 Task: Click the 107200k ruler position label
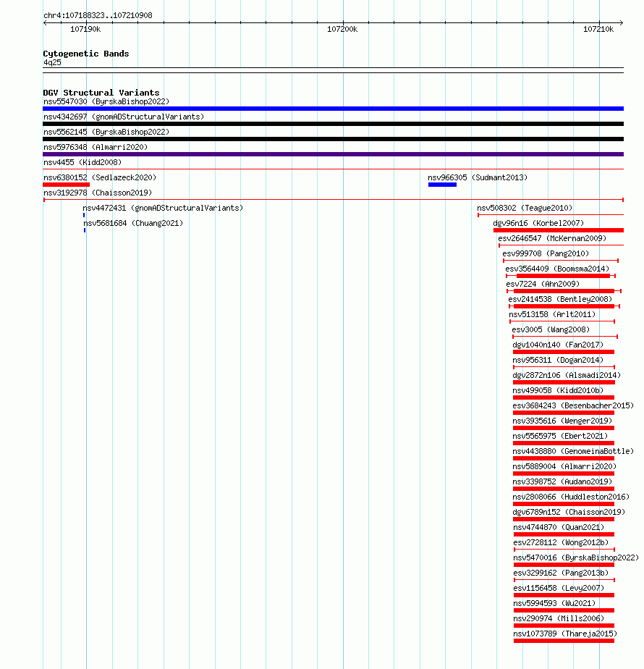342,30
